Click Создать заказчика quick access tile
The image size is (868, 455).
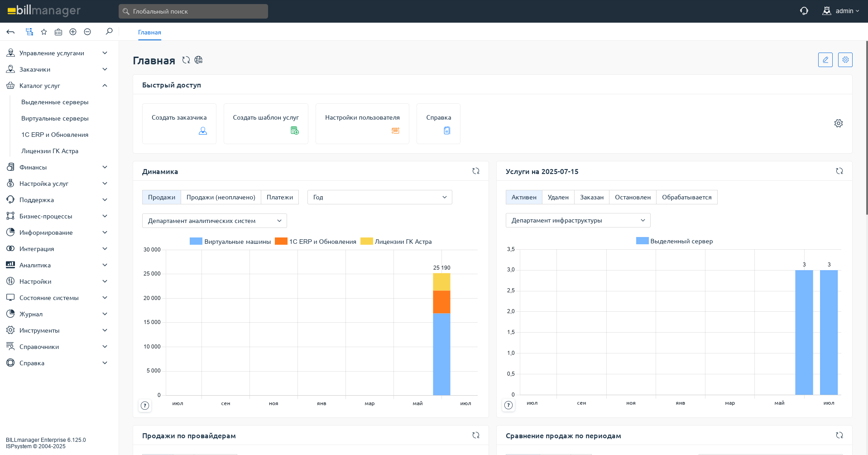point(179,123)
